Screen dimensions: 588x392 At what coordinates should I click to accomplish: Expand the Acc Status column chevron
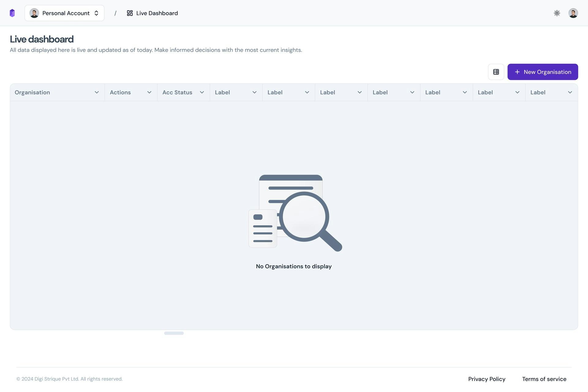(202, 92)
